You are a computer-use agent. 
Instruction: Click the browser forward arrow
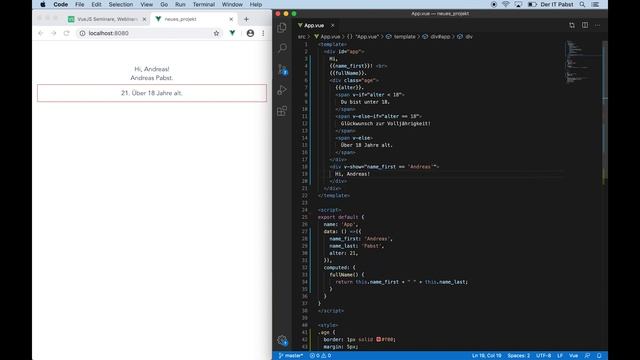coord(53,33)
